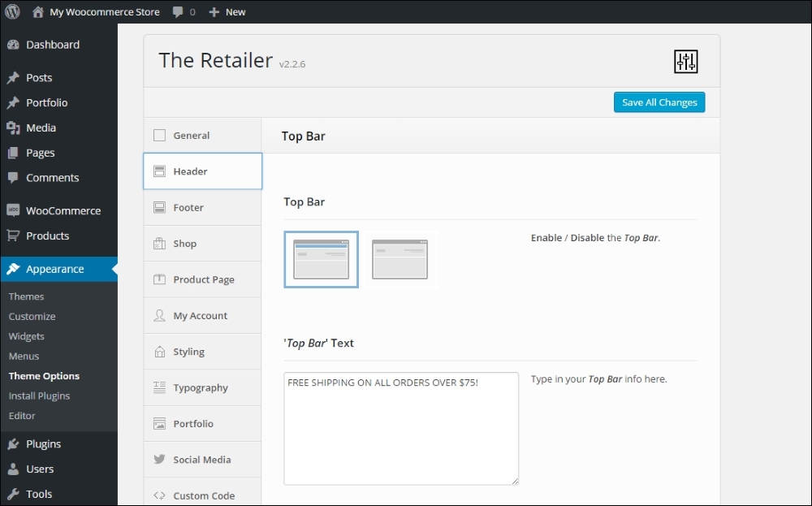The image size is (812, 506).
Task: Click inside the Top Bar text field
Action: (401, 429)
